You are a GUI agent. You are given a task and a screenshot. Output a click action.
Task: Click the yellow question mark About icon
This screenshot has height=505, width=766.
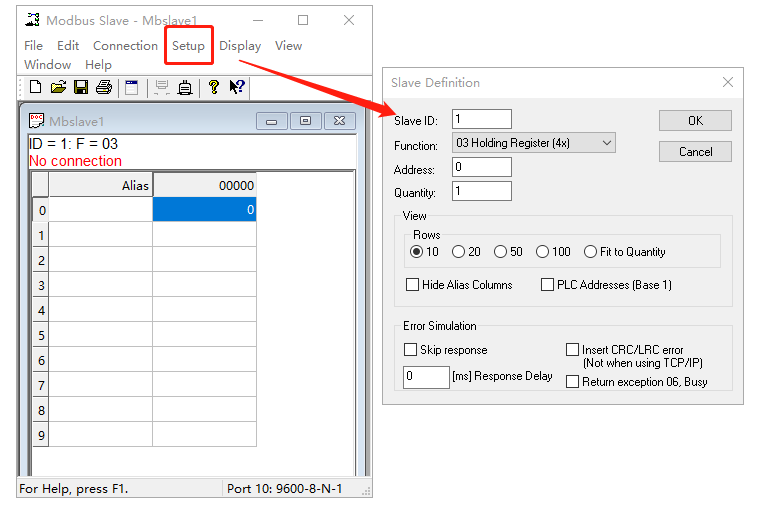[x=213, y=87]
